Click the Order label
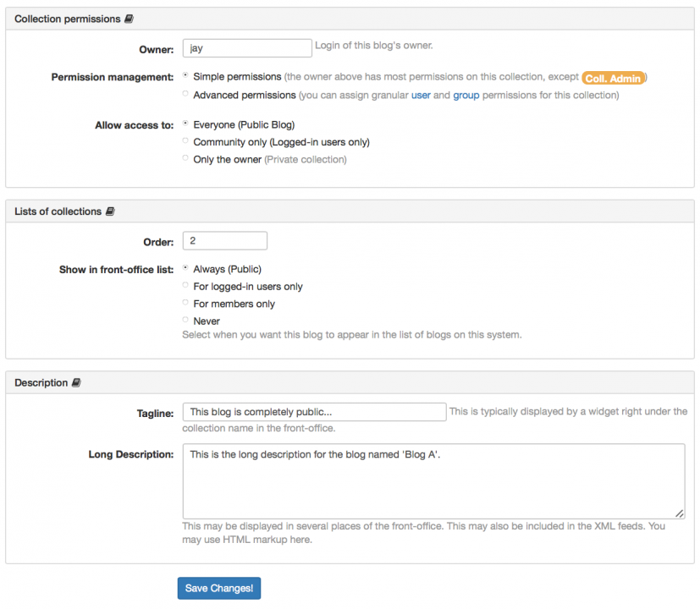 pos(158,242)
